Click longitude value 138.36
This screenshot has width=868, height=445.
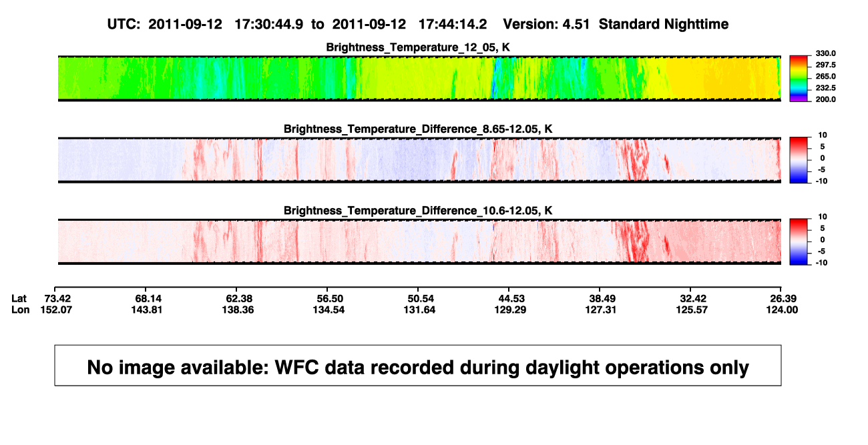tap(238, 310)
